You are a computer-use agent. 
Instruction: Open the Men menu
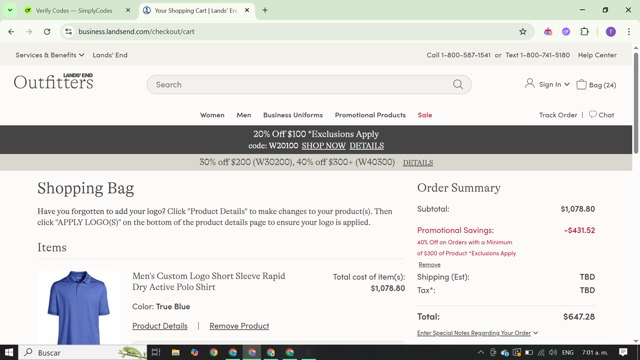[244, 115]
